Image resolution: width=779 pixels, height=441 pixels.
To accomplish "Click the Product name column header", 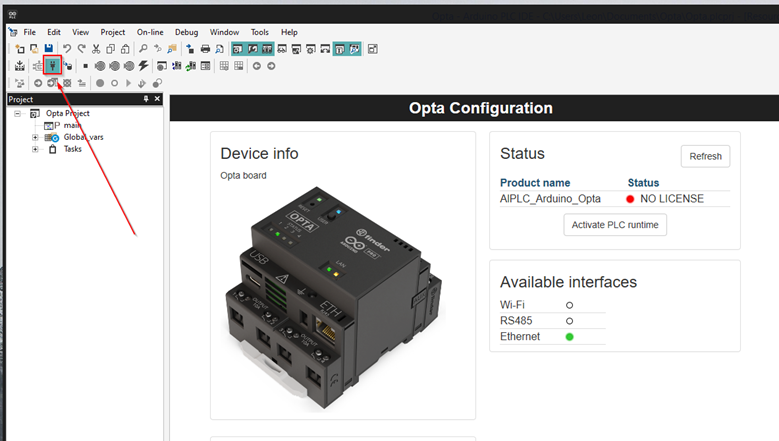I will (x=535, y=183).
